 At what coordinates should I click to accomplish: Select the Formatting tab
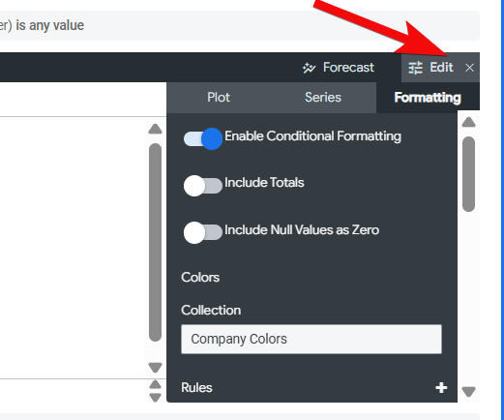[x=428, y=98]
